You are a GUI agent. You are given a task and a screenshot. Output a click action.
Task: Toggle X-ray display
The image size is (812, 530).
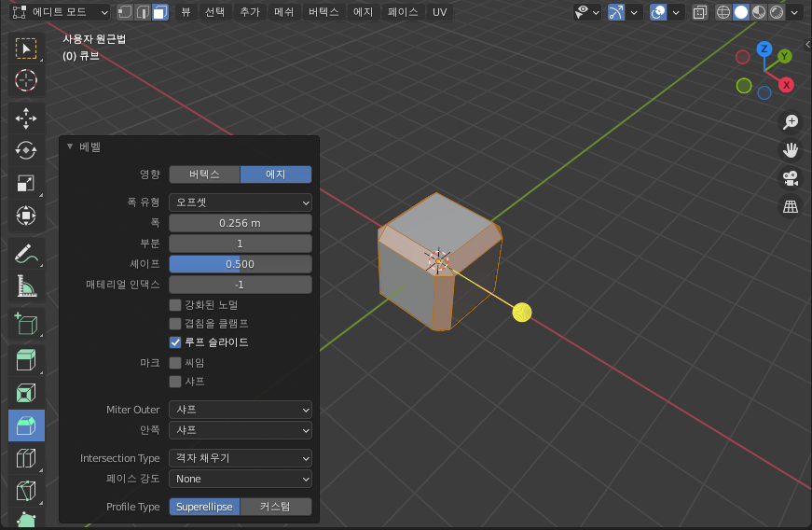[699, 12]
